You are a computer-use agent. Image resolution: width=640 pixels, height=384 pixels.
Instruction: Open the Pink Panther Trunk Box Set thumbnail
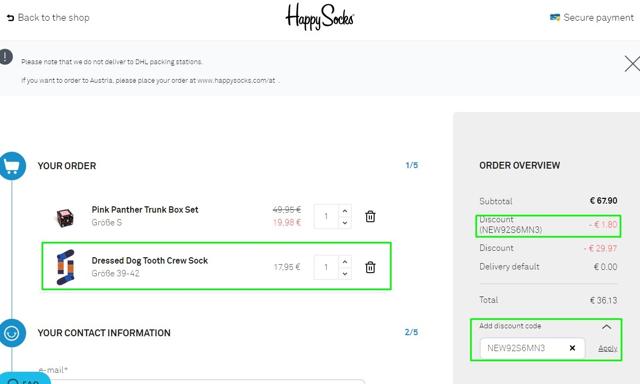coord(65,218)
